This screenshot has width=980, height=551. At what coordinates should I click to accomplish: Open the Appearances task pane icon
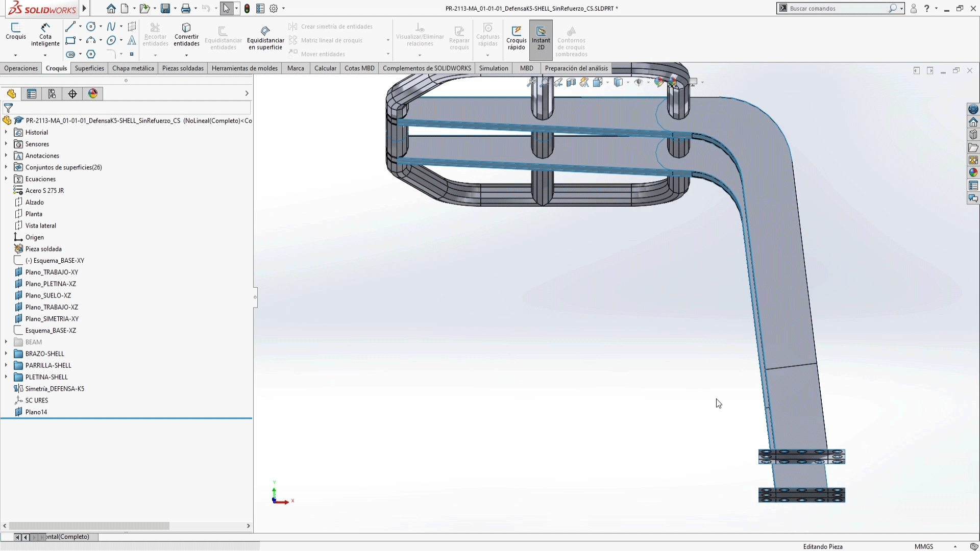[x=973, y=172]
